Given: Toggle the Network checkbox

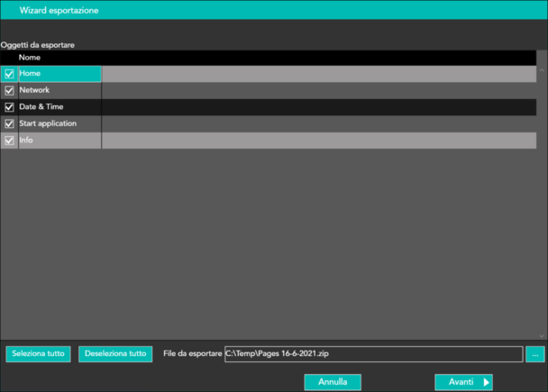Looking at the screenshot, I should click(9, 91).
